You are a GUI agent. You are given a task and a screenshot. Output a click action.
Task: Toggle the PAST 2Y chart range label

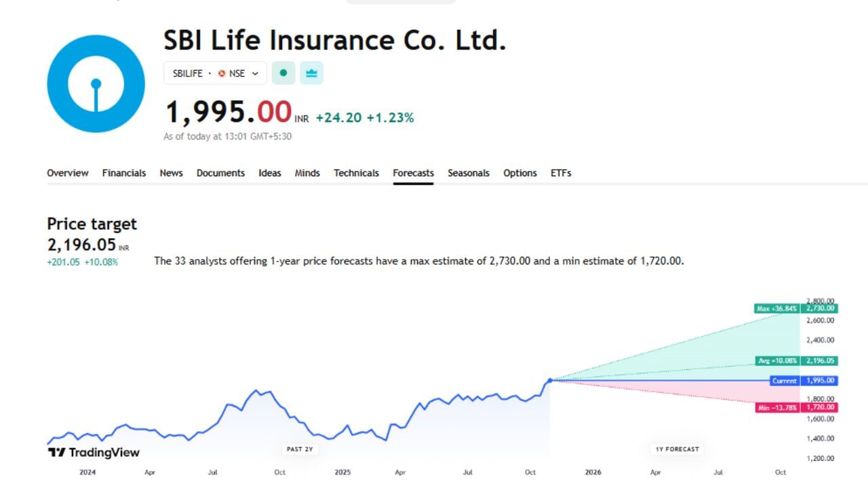300,448
